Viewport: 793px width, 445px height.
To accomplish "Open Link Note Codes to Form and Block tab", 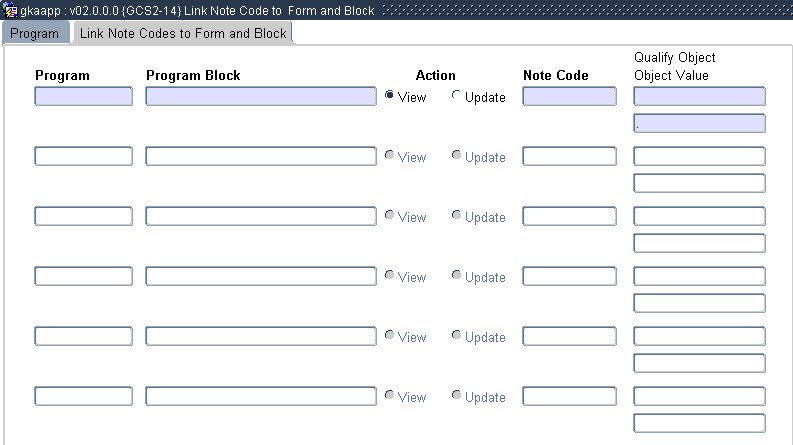I will [183, 33].
